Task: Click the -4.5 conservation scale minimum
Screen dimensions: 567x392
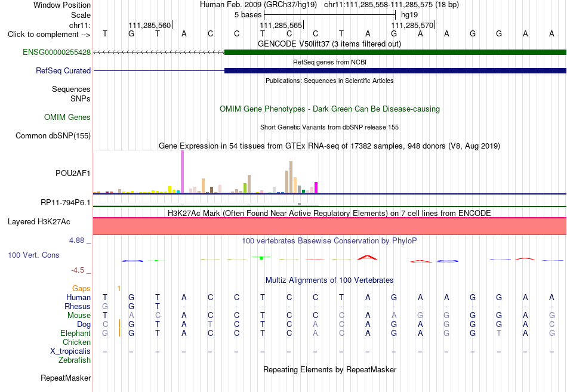Action: [x=78, y=270]
